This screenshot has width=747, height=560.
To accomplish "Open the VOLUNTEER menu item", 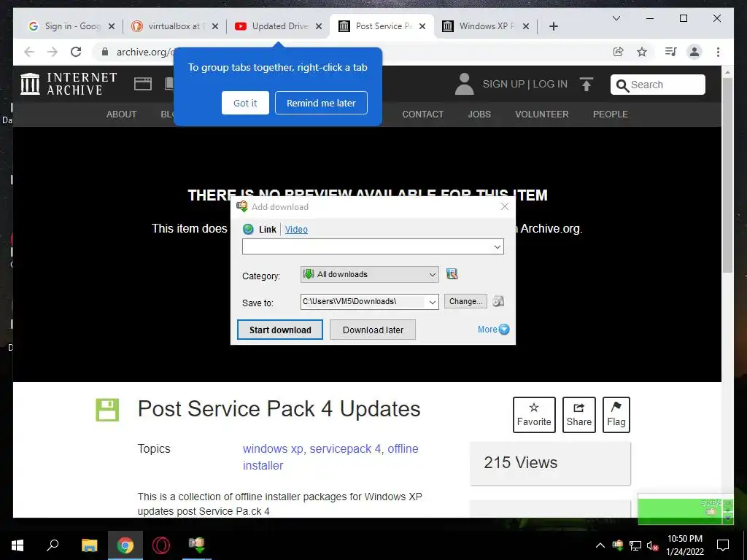I will [x=542, y=114].
